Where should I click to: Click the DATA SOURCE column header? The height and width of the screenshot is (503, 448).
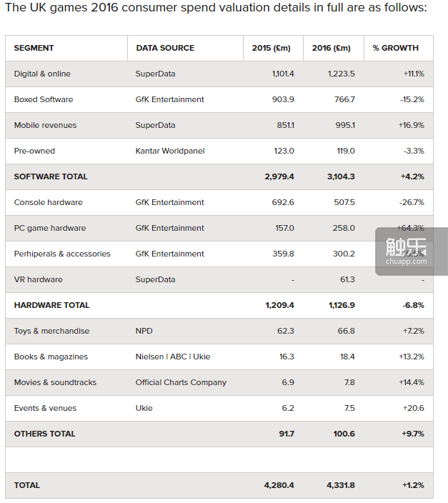point(165,48)
